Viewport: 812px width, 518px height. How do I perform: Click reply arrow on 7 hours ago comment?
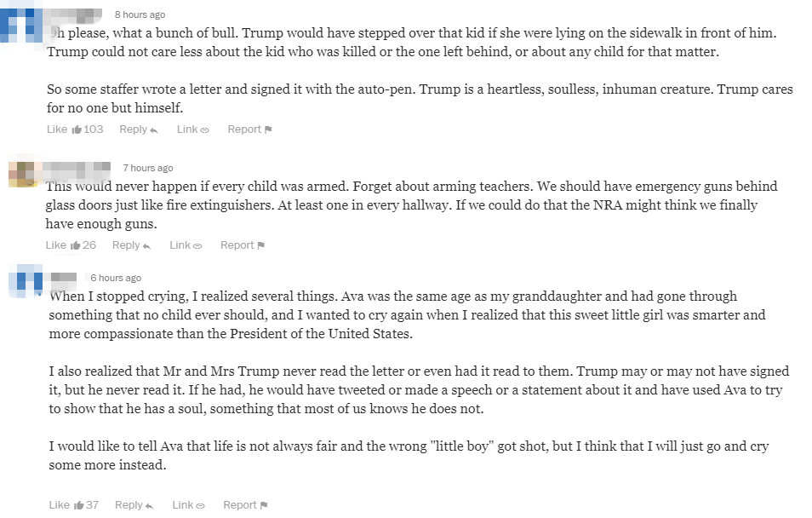(146, 245)
